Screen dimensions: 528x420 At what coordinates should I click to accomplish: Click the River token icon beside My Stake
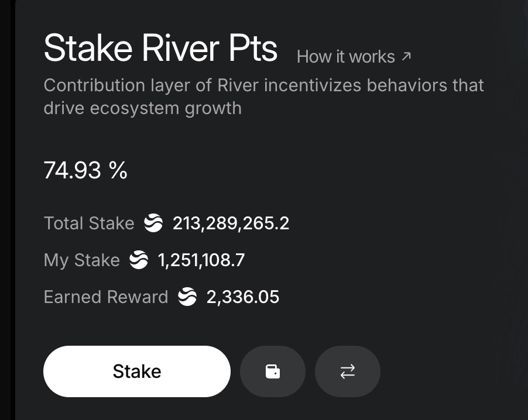coord(139,260)
